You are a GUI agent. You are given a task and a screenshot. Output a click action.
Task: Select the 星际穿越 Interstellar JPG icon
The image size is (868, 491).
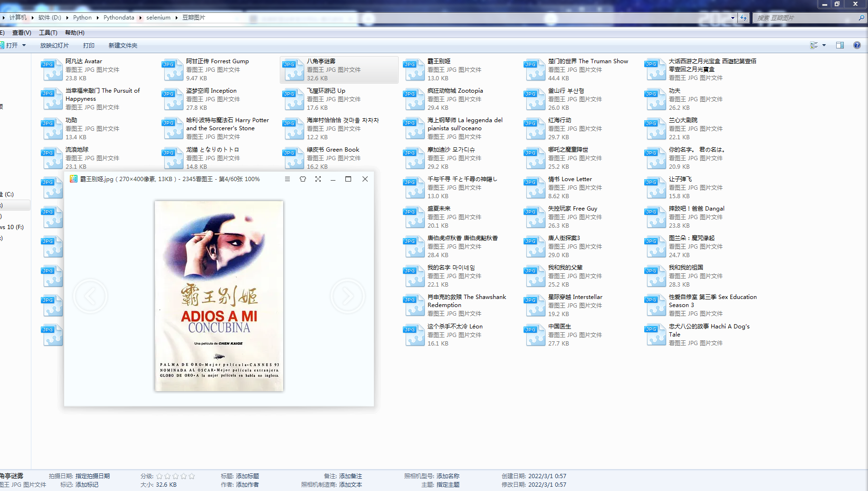(534, 306)
